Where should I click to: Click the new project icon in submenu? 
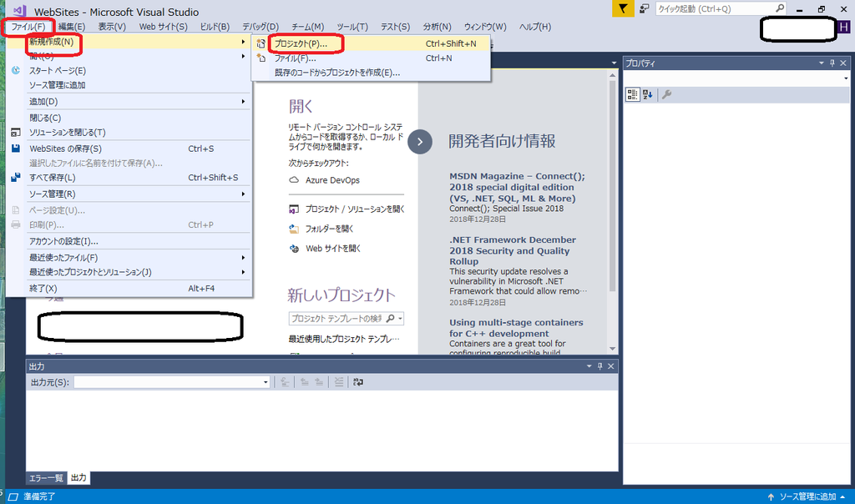pyautogui.click(x=261, y=43)
